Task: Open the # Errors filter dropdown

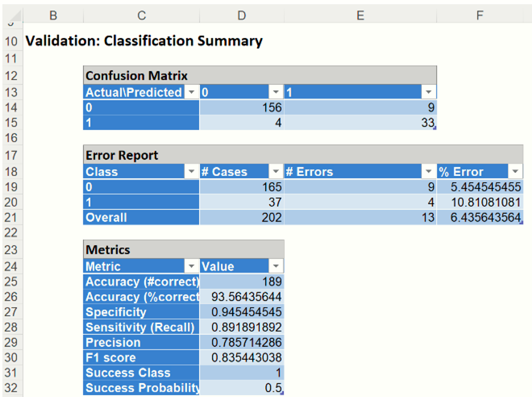Action: click(x=428, y=172)
